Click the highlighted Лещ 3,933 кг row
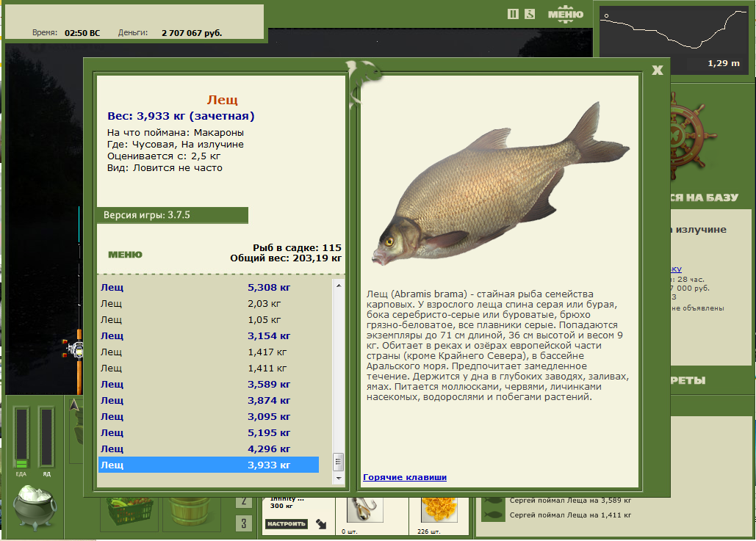 pyautogui.click(x=209, y=465)
